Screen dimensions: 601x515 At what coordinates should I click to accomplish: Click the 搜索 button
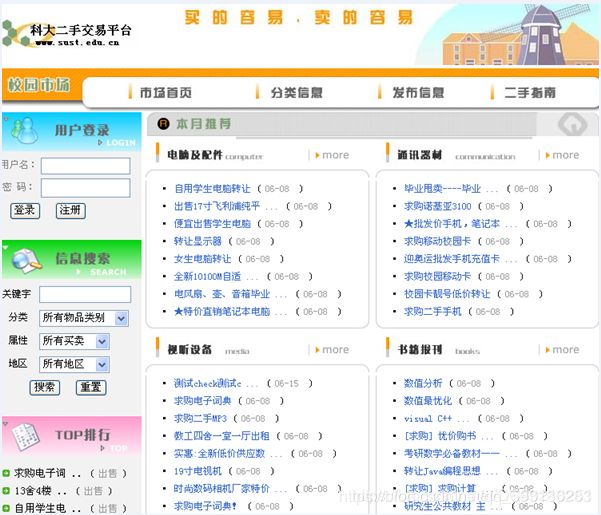[x=45, y=387]
